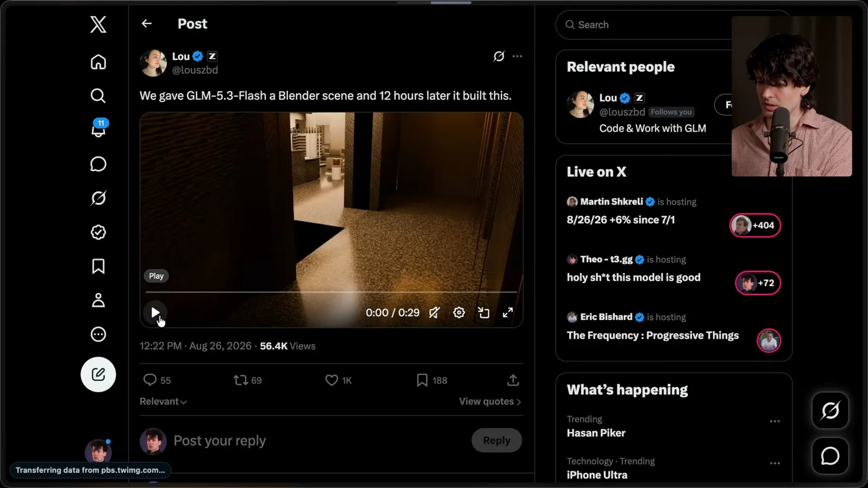Open Verified badge icon in sidebar

pos(98,232)
